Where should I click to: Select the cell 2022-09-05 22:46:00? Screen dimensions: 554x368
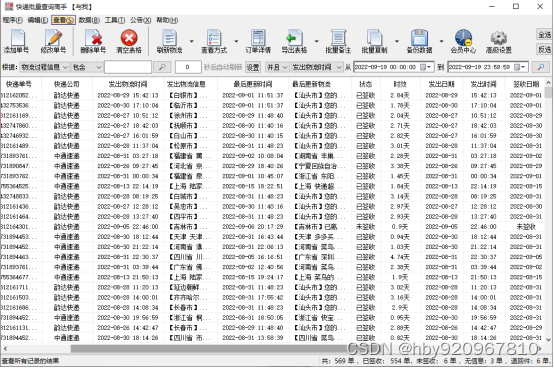tap(128, 227)
